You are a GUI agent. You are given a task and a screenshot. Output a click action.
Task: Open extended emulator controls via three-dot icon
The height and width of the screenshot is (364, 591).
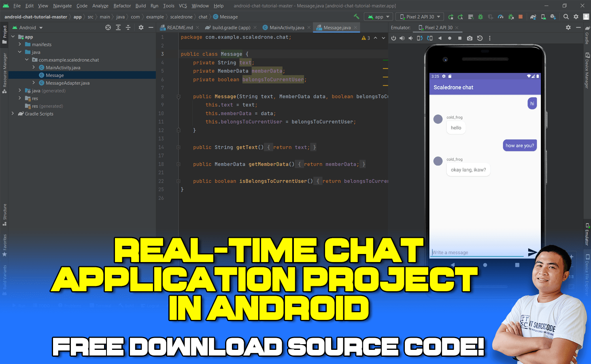(490, 38)
